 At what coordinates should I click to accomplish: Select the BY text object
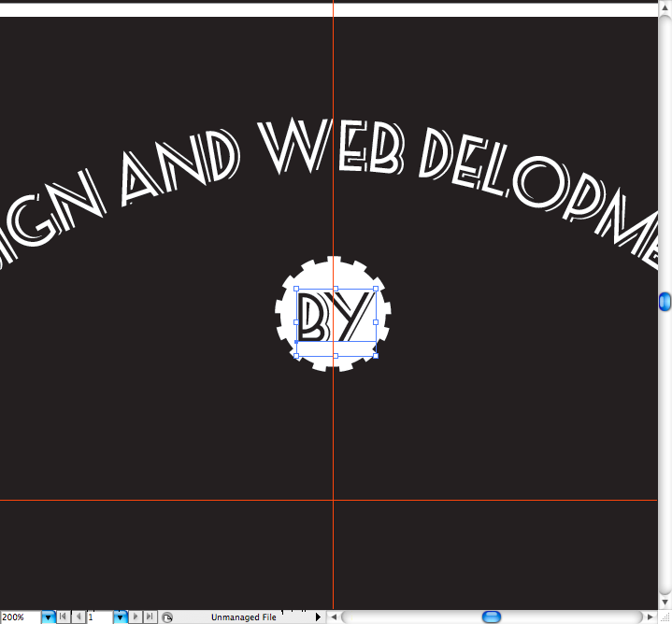click(x=336, y=316)
